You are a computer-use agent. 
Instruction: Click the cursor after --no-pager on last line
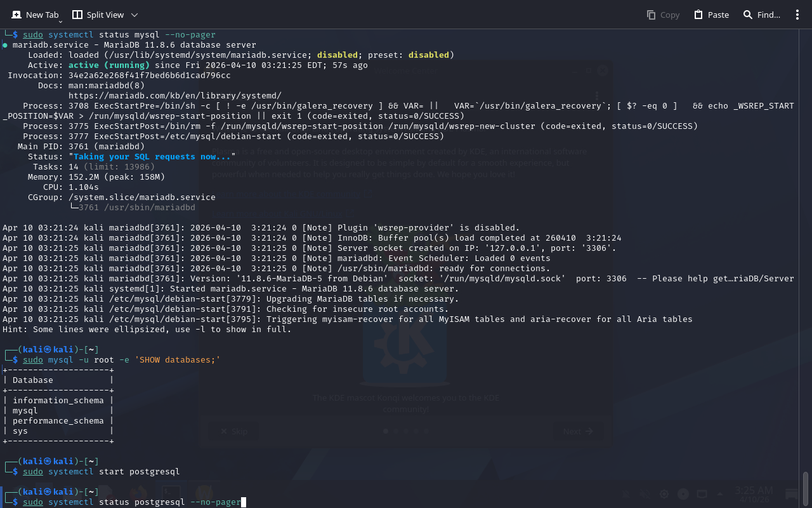tap(244, 502)
